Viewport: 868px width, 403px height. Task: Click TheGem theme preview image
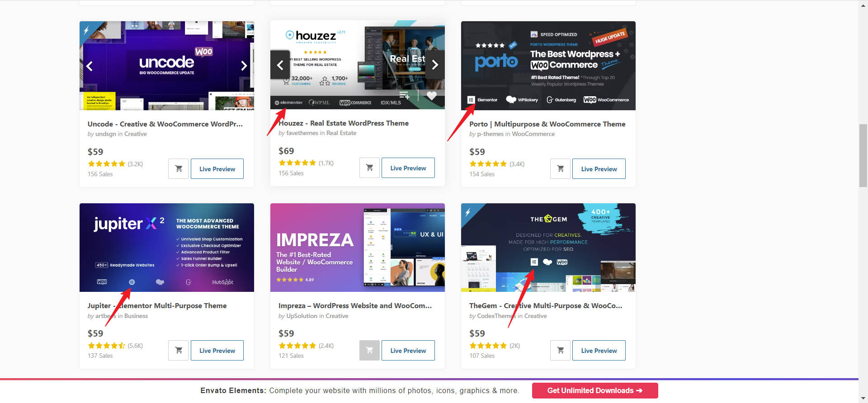point(548,248)
